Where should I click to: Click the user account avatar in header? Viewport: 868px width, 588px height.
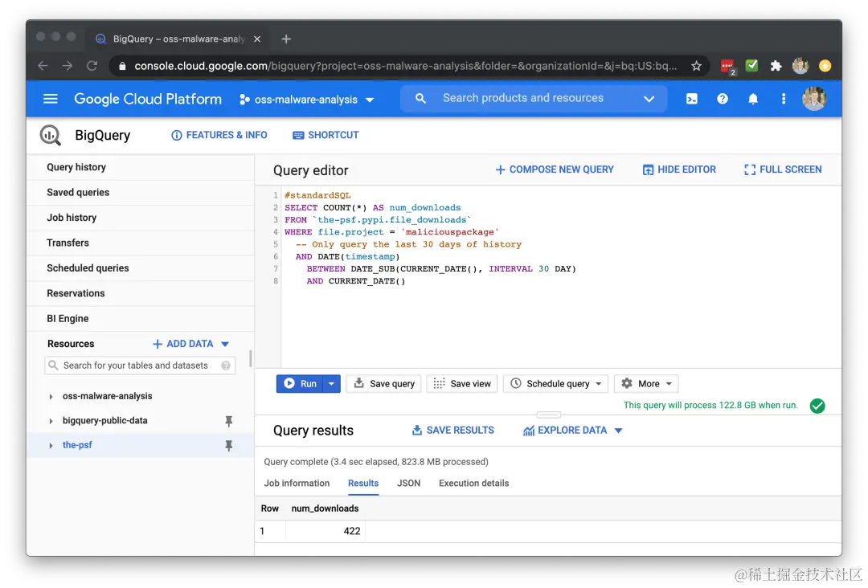point(814,99)
